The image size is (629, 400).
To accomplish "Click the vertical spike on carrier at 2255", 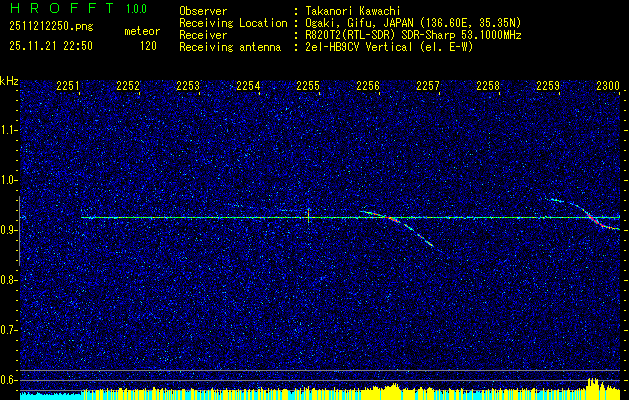I will [x=308, y=216].
